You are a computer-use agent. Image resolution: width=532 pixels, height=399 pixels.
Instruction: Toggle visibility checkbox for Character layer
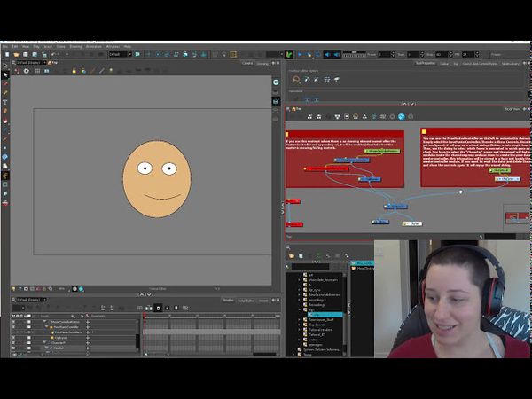pyautogui.click(x=13, y=342)
